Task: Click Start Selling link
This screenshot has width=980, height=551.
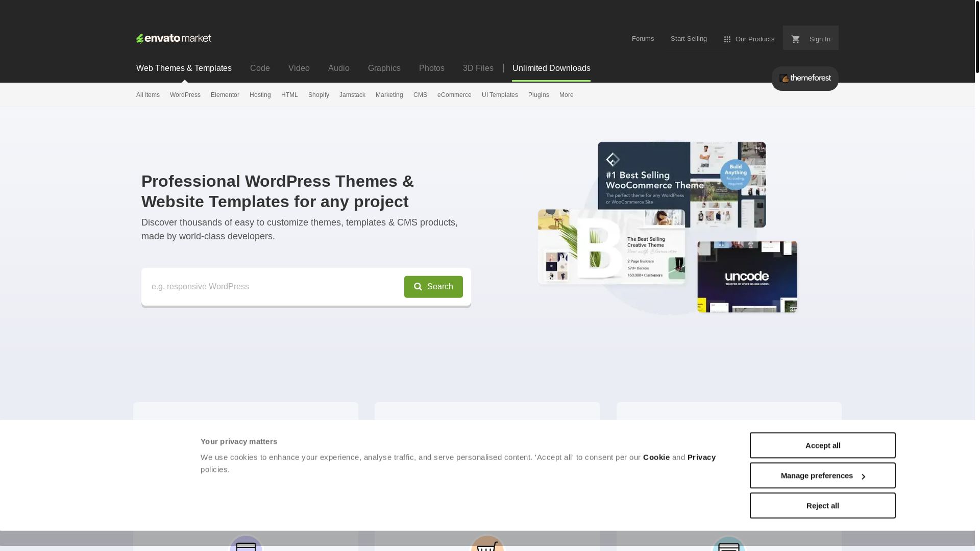Action: click(x=689, y=39)
